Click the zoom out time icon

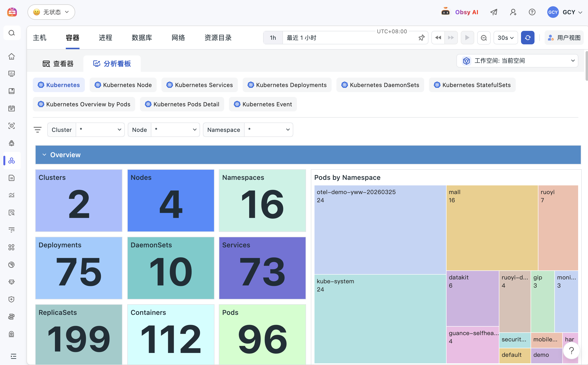[x=484, y=38]
